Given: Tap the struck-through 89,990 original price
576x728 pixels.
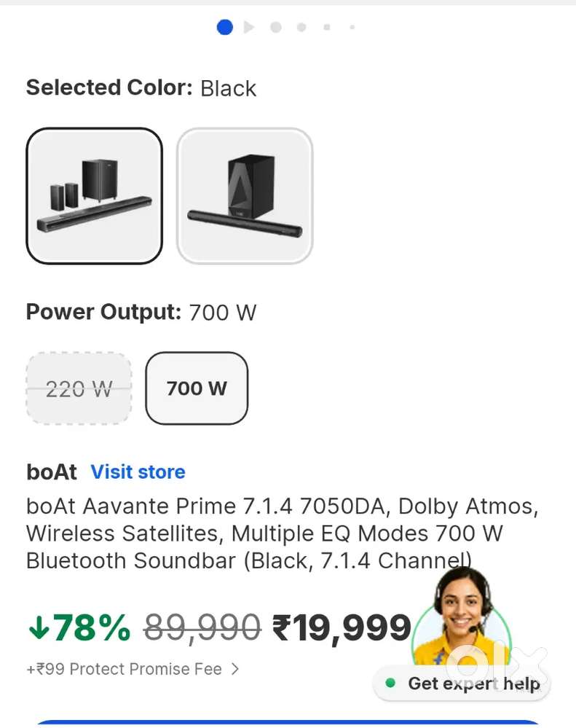Looking at the screenshot, I should coord(202,627).
